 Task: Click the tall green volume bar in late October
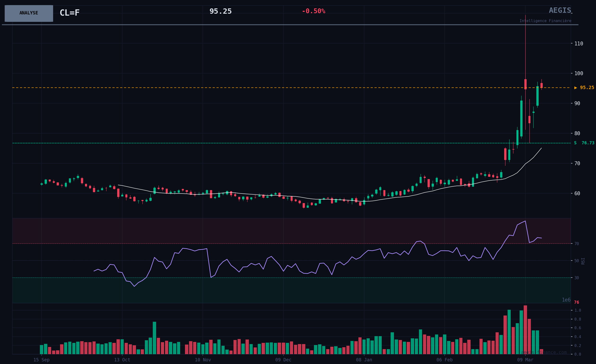[x=154, y=338]
